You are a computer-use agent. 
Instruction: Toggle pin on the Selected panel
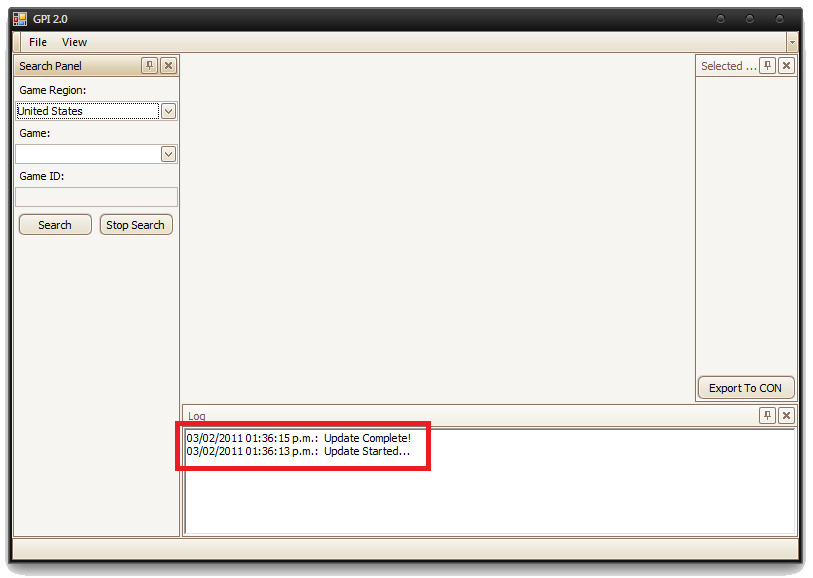click(767, 66)
